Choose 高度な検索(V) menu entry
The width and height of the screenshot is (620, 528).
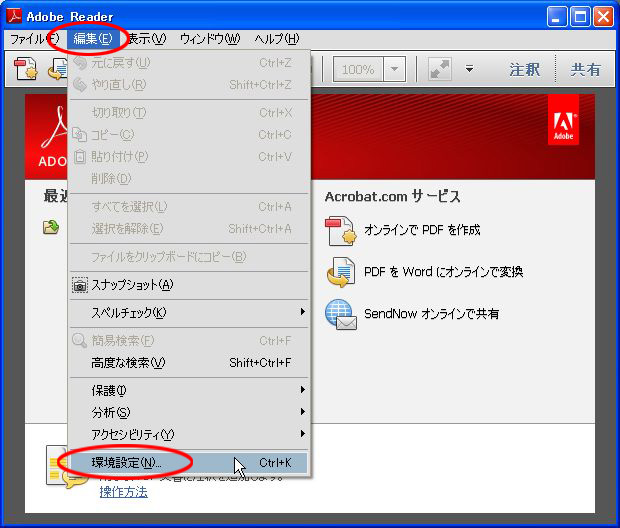click(x=189, y=362)
